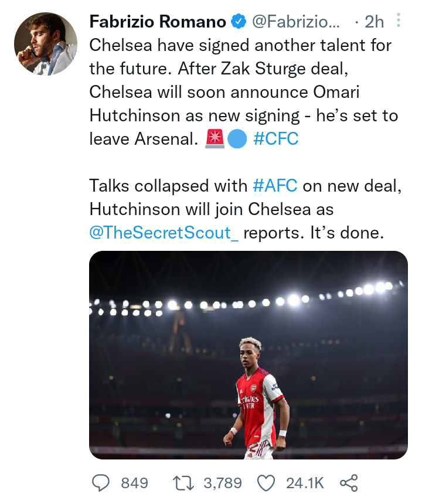
Task: Click the reply speech bubble icon
Action: tap(101, 483)
